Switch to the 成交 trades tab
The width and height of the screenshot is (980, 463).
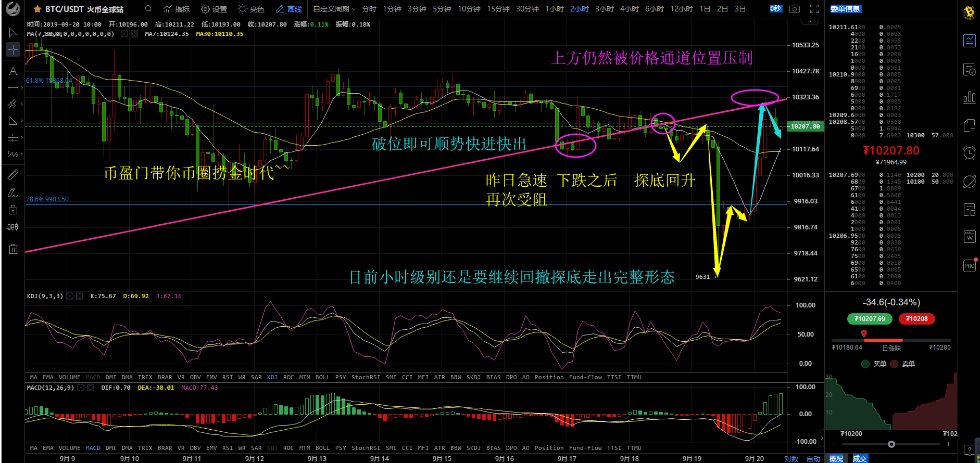click(x=860, y=458)
